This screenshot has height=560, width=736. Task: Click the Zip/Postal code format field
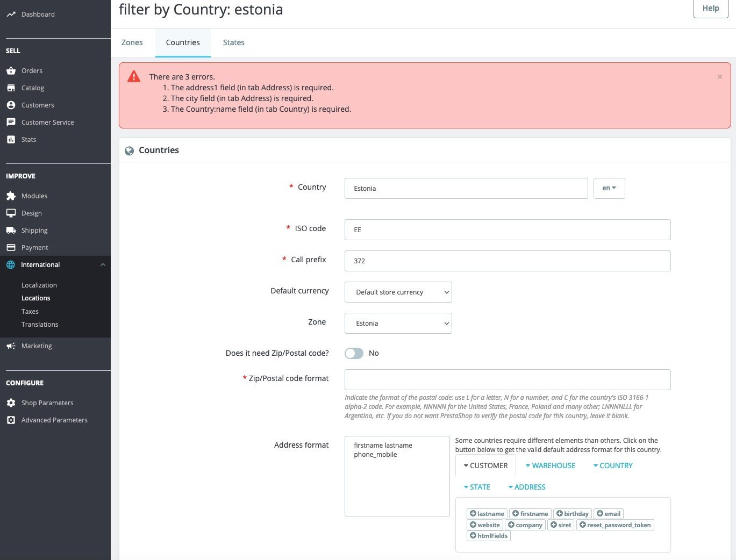coord(508,380)
